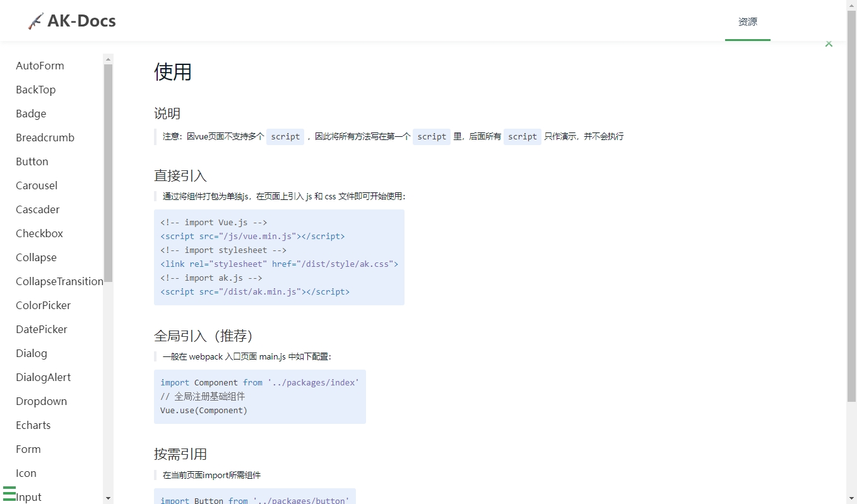
Task: Click the 全局引入（推荐） section heading
Action: coord(204,336)
